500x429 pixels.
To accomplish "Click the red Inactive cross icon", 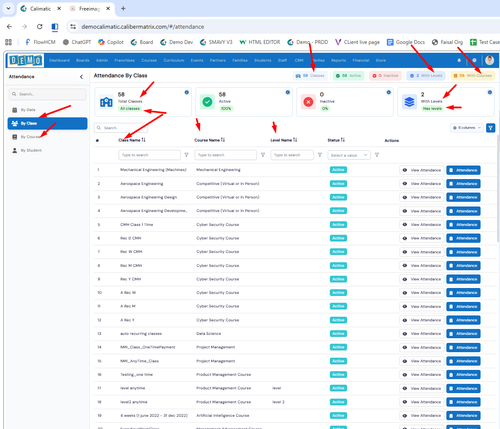I will (308, 102).
